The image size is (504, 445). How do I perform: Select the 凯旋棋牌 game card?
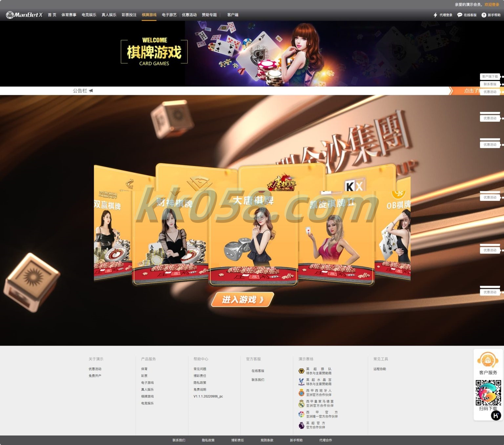click(x=336, y=236)
